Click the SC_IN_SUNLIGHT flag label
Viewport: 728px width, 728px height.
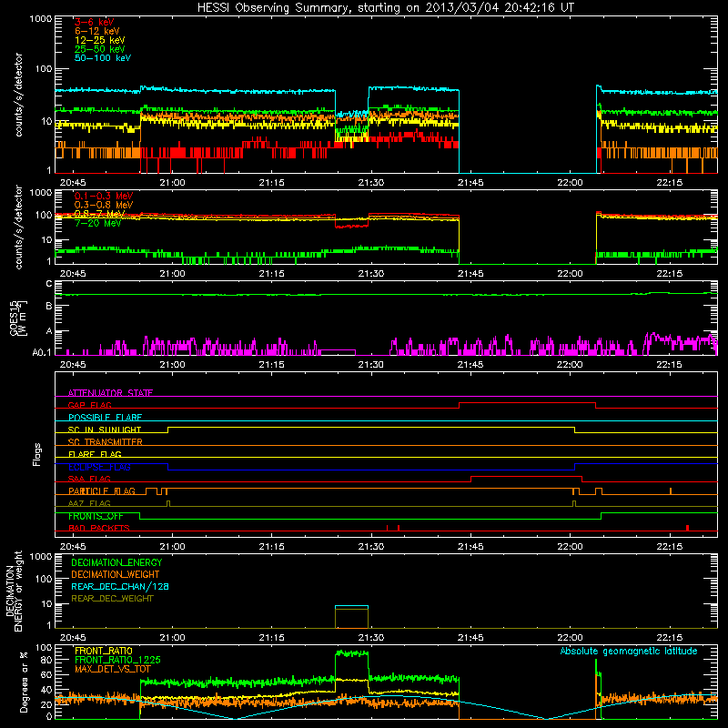click(105, 430)
